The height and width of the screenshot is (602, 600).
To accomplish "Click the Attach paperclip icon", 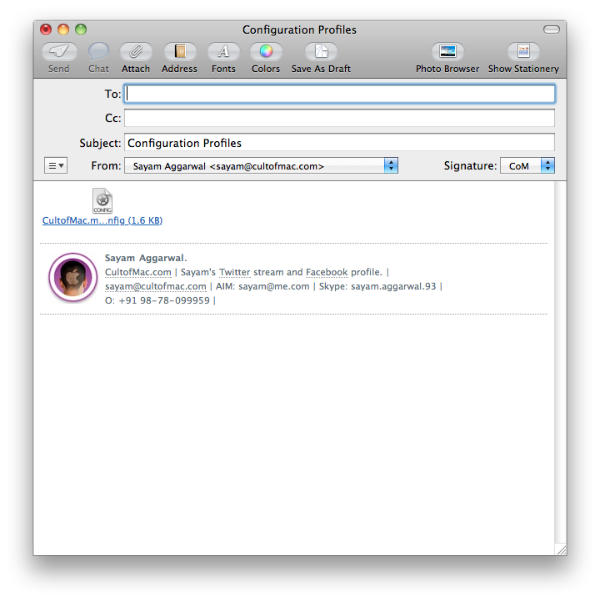I will pyautogui.click(x=136, y=51).
